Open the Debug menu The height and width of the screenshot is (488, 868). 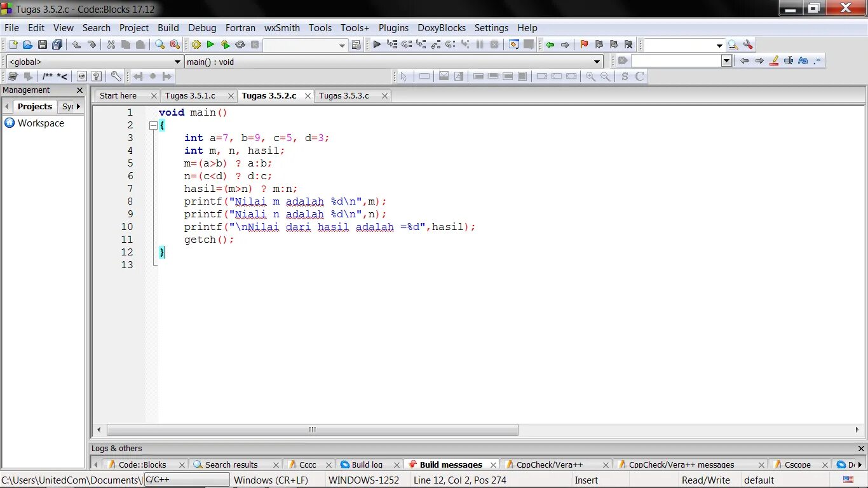202,28
